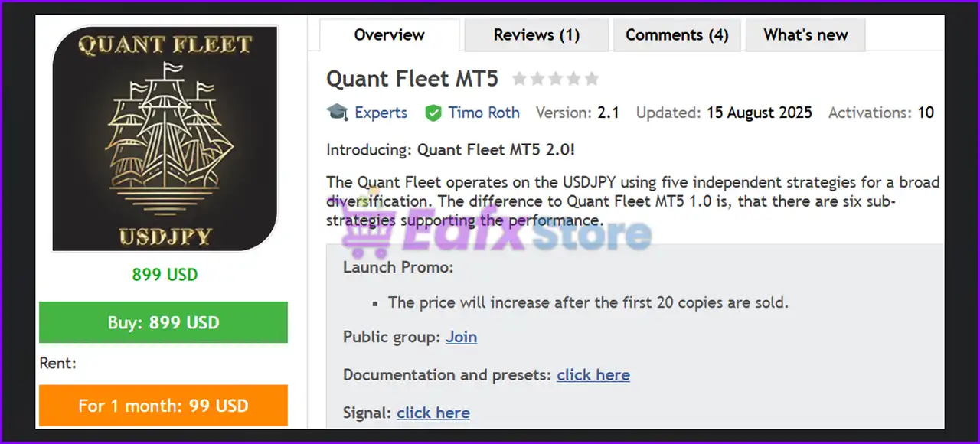Switch to the Overview tab
The image size is (980, 444).
[x=389, y=35]
